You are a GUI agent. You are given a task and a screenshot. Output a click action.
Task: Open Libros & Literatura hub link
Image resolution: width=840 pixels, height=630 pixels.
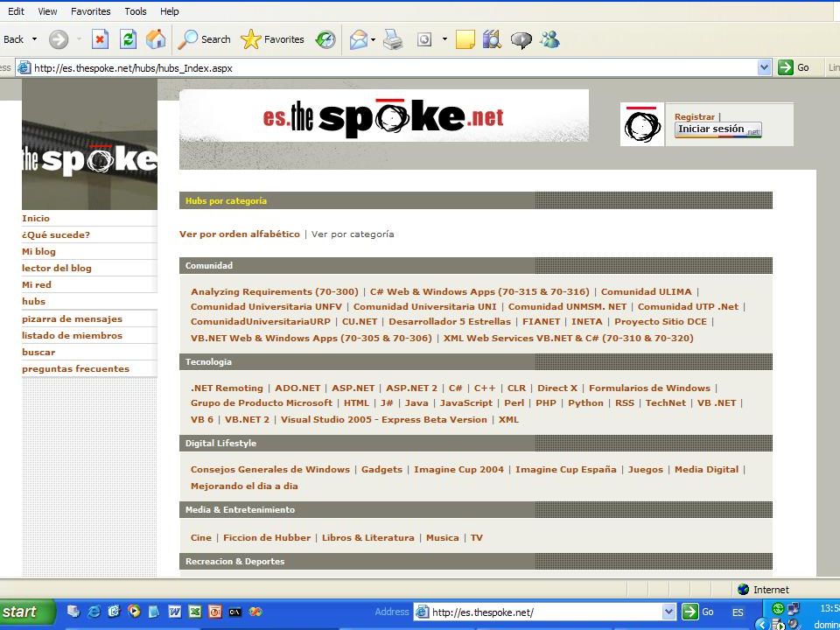[368, 537]
